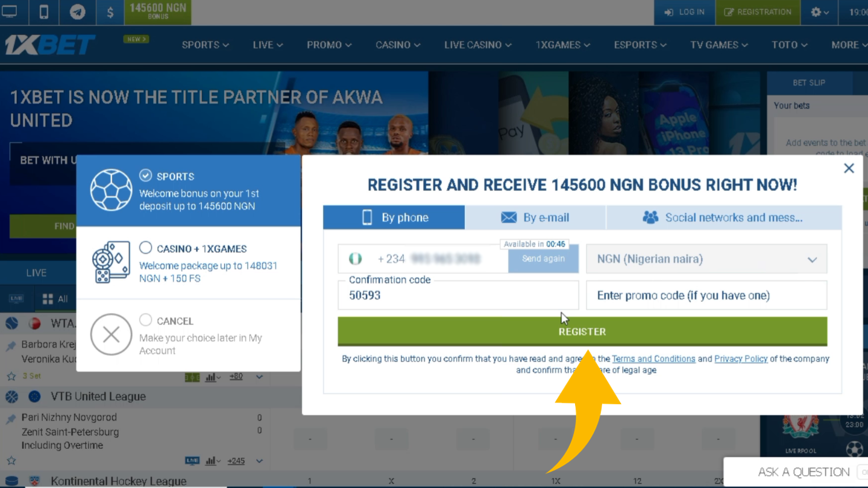Click the green REGISTER button
The width and height of the screenshot is (868, 488).
[x=582, y=331]
